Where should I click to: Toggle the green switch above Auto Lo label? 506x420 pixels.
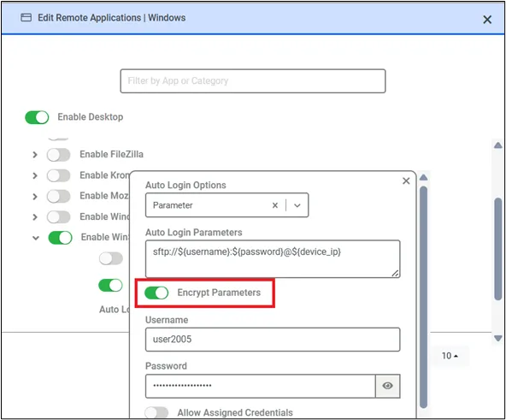coord(111,286)
